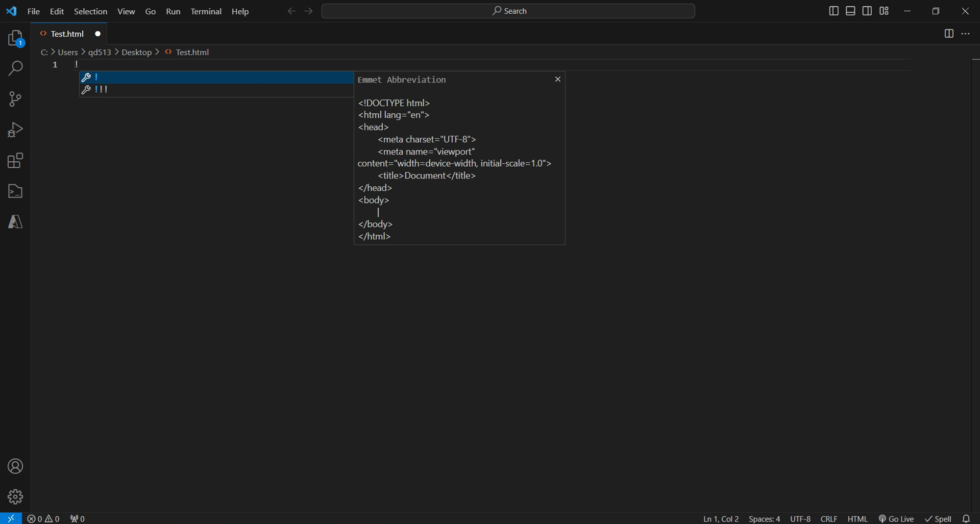The image size is (980, 524).
Task: Click line number 1 in gutter
Action: click(x=55, y=65)
